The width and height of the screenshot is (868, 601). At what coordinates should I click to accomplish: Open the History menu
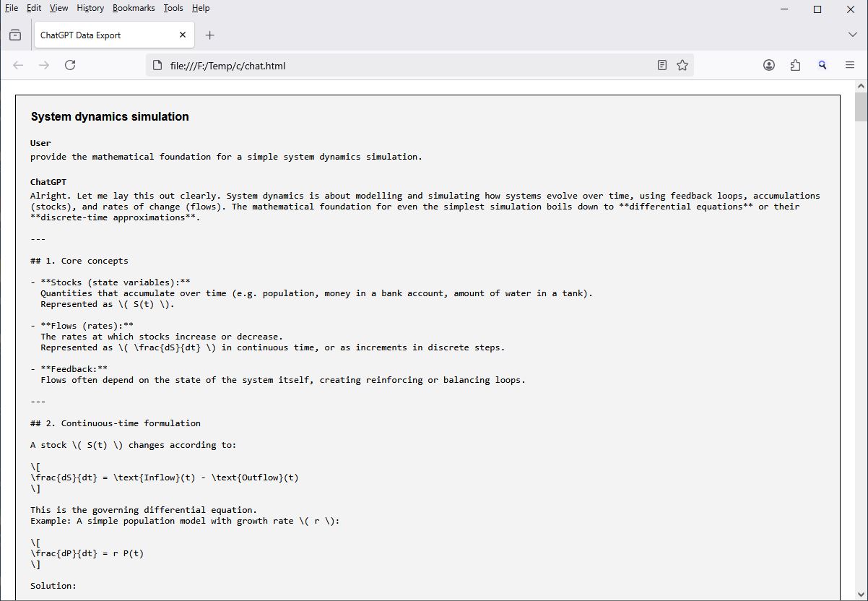click(x=90, y=8)
